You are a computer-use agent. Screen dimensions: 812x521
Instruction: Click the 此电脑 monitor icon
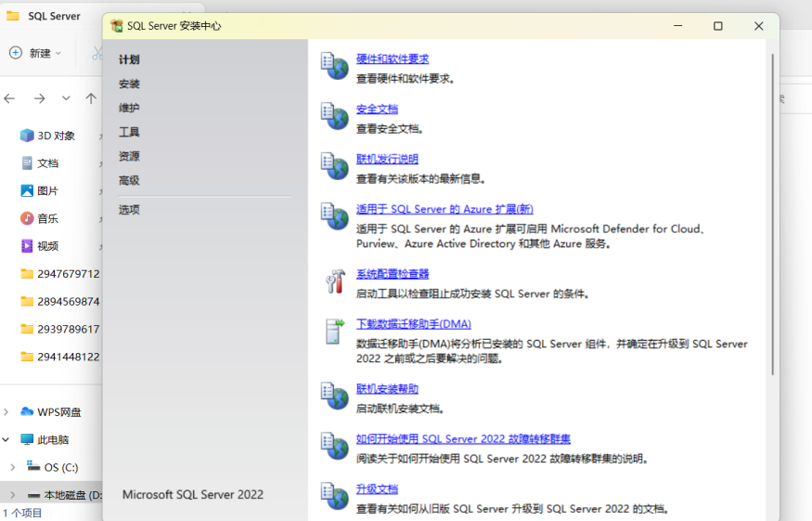tap(27, 439)
